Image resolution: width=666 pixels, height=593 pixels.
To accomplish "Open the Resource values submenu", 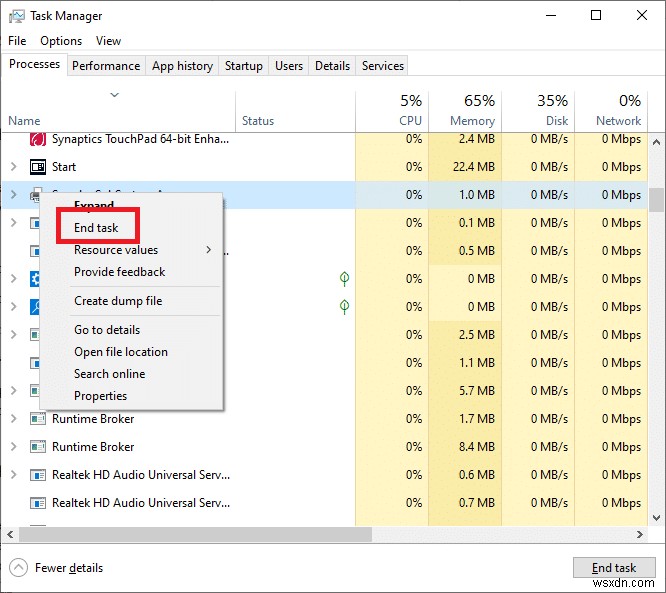I will [x=116, y=250].
